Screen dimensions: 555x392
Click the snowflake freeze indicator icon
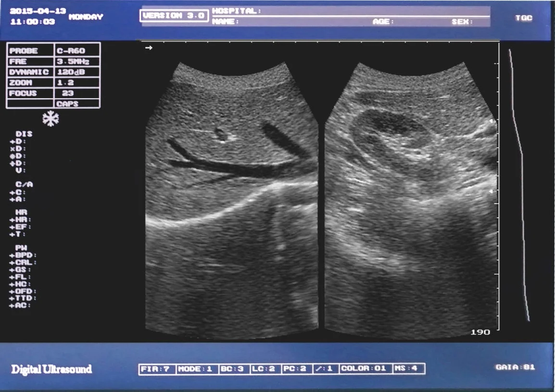(x=50, y=119)
